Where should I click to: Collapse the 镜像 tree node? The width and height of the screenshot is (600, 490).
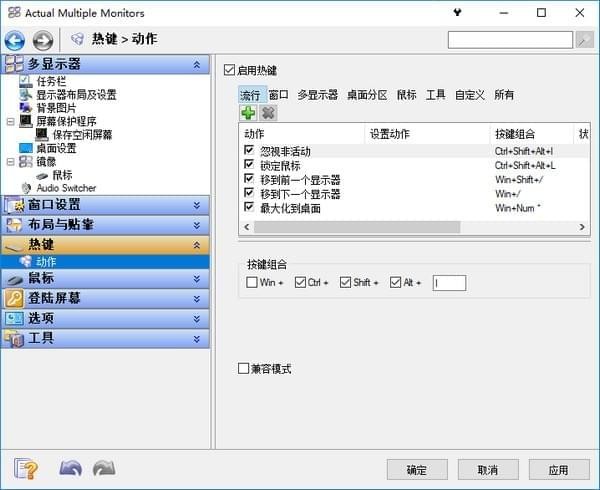(10, 162)
